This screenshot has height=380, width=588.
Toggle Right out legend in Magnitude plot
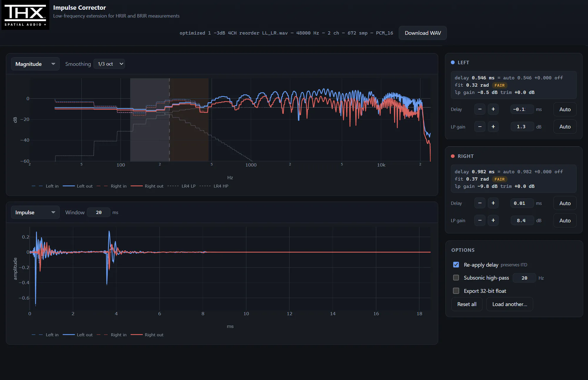point(147,186)
